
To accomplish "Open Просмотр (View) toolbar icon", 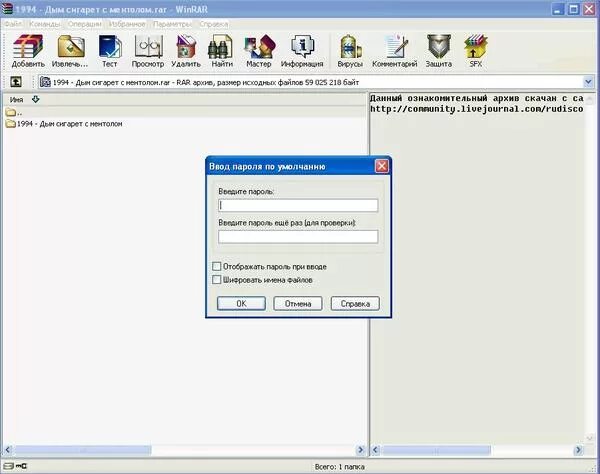I will [148, 51].
